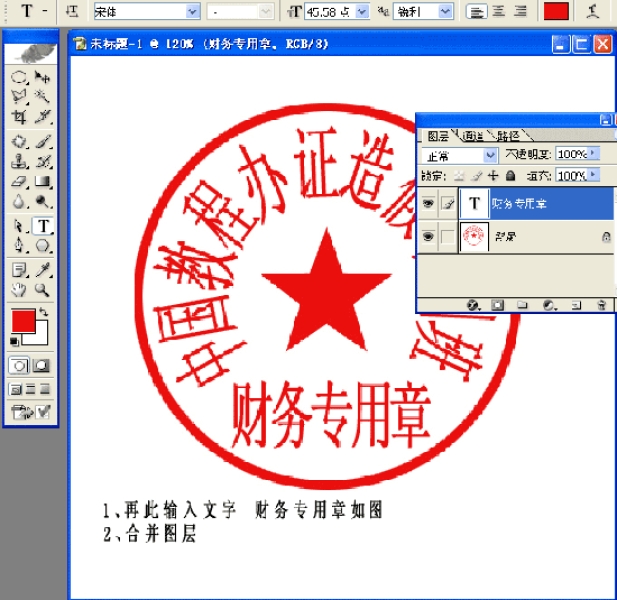This screenshot has height=600, width=617.
Task: Toggle lock all
Action: pos(510,176)
